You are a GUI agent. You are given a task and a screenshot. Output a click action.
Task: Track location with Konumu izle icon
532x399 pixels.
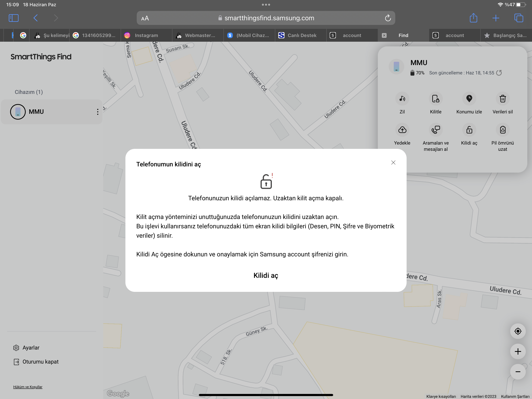469,99
